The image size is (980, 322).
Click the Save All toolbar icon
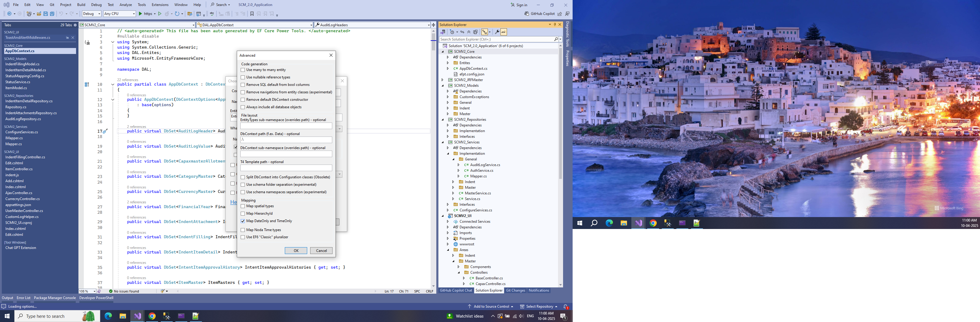point(52,14)
